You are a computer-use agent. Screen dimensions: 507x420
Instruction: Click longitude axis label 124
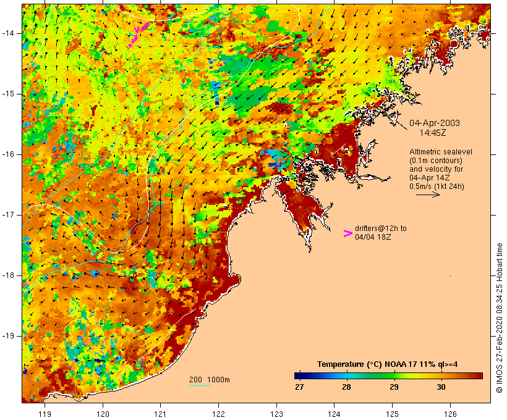(x=334, y=414)
